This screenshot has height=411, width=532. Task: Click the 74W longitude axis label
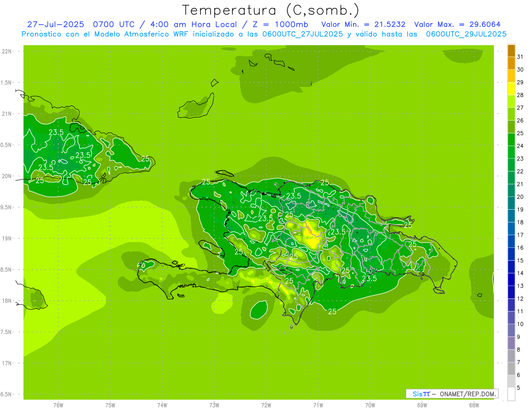(162, 405)
